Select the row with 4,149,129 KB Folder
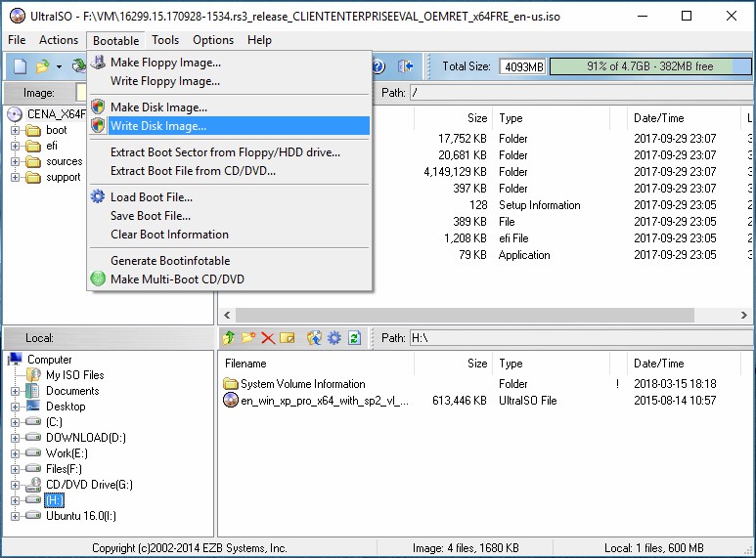This screenshot has width=756, height=558. tap(484, 172)
